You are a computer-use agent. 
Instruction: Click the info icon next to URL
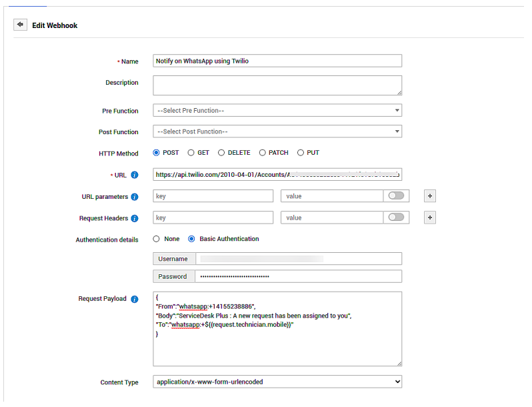pos(135,175)
